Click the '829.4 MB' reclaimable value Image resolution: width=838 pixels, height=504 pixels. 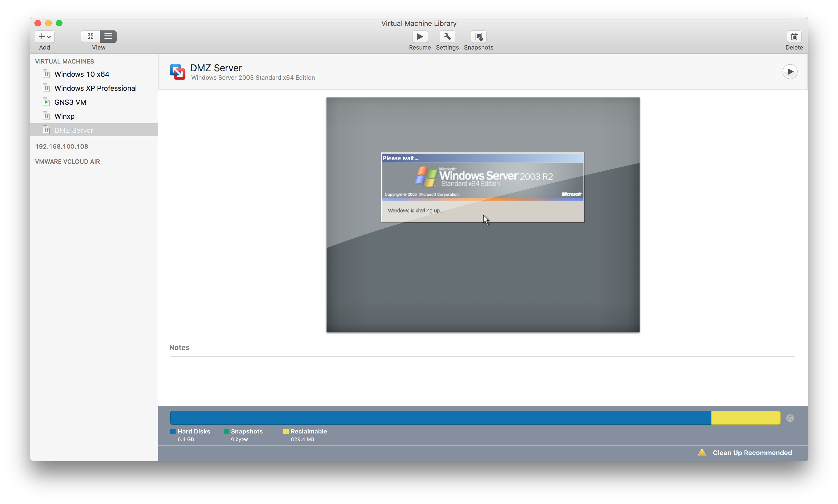[x=302, y=439]
